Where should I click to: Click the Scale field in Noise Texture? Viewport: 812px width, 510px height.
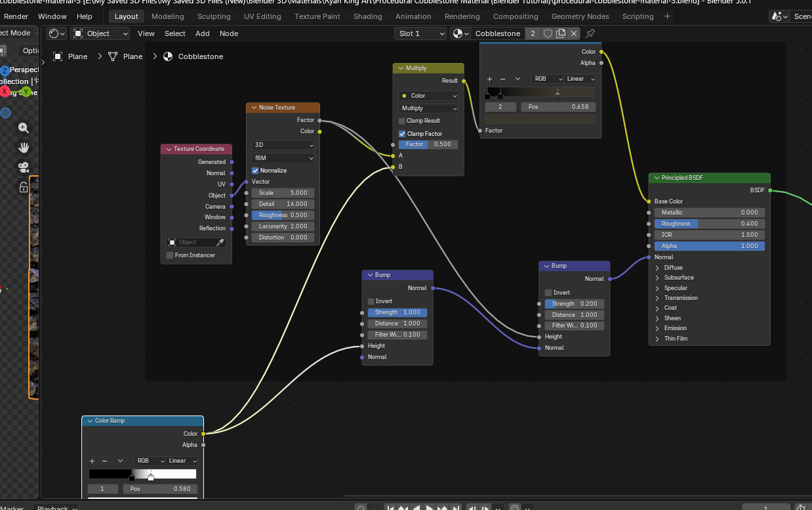coord(283,193)
